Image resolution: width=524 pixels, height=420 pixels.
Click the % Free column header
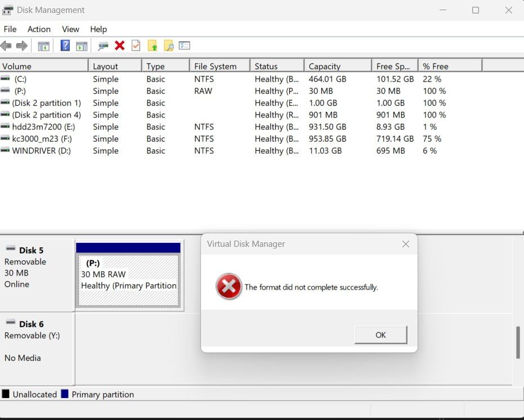coord(450,66)
